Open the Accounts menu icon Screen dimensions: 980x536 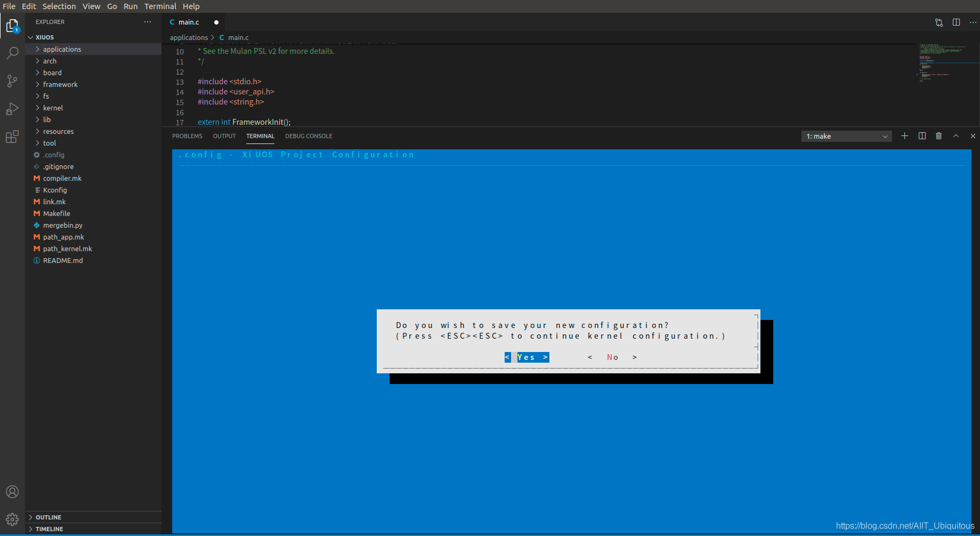(12, 492)
